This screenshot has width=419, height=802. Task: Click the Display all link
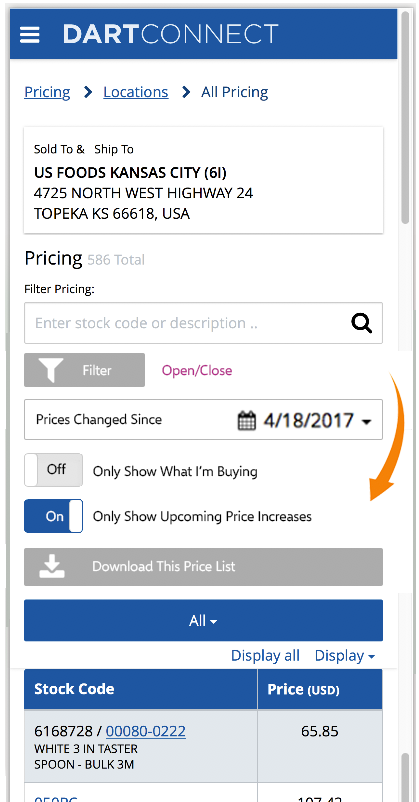(x=265, y=656)
